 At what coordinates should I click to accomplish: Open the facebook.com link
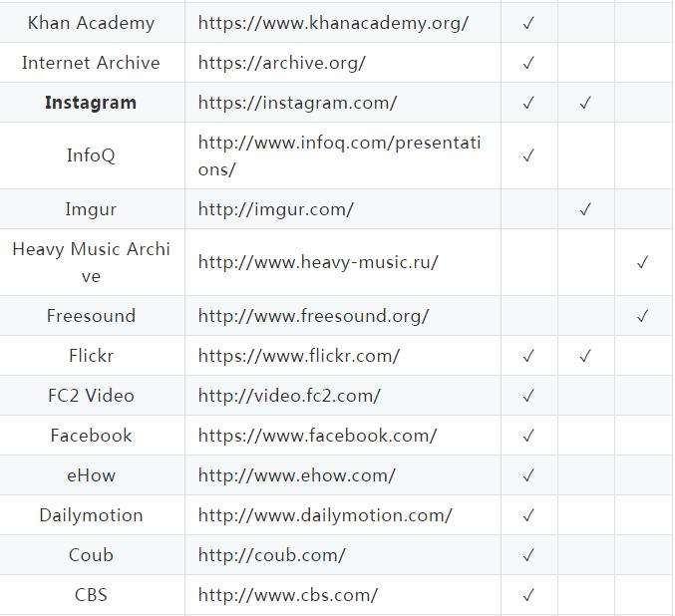317,436
